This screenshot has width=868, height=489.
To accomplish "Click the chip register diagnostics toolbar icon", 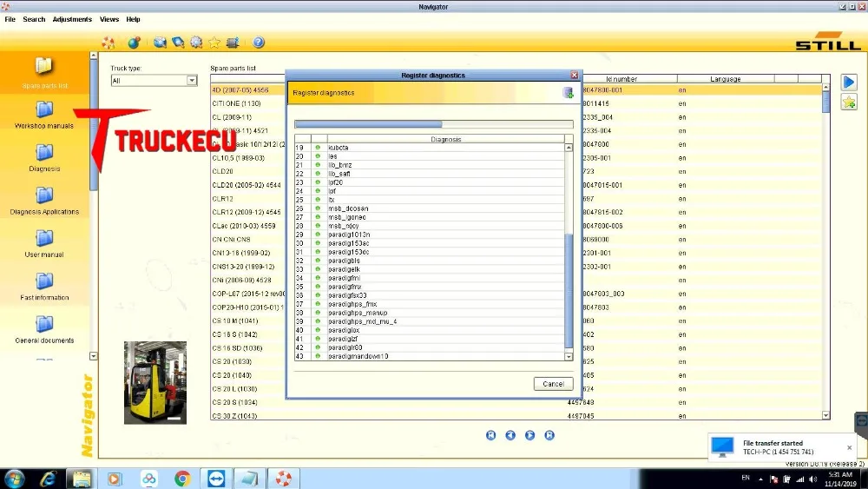I will (x=233, y=43).
